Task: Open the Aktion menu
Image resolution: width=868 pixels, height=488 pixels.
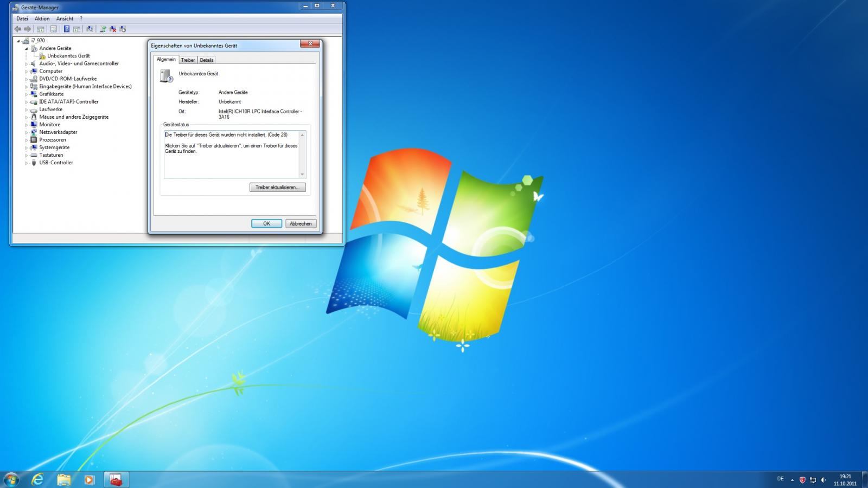Action: pyautogui.click(x=42, y=18)
